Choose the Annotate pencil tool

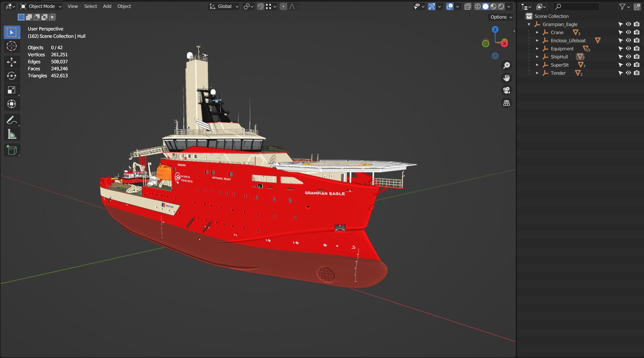coord(12,120)
